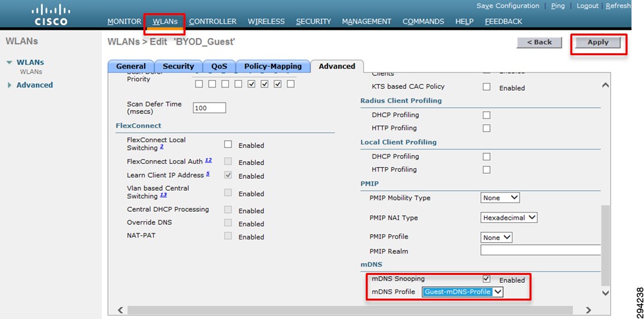The image size is (644, 319).
Task: Open footnote 2 link beside FlexConnect Local Switching
Action: (x=162, y=147)
